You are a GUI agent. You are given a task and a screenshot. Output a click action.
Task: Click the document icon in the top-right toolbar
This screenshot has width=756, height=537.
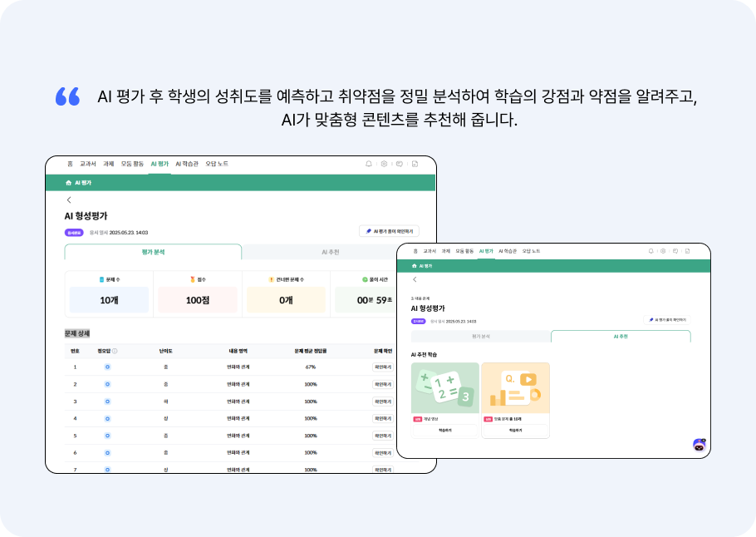click(x=413, y=164)
